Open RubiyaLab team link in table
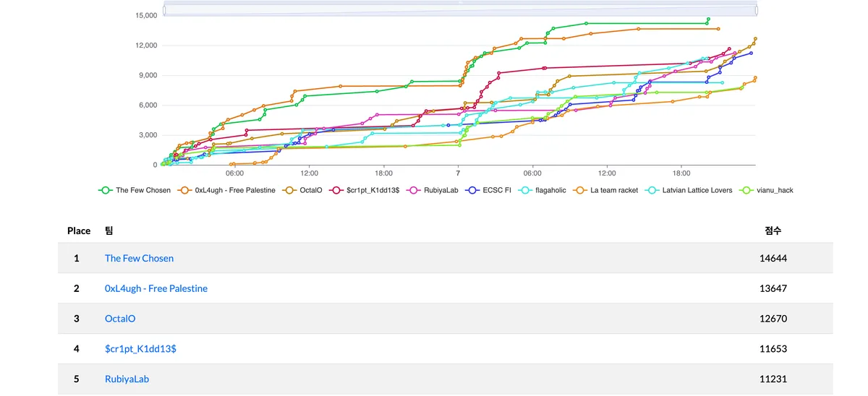The width and height of the screenshot is (868, 396). (127, 379)
